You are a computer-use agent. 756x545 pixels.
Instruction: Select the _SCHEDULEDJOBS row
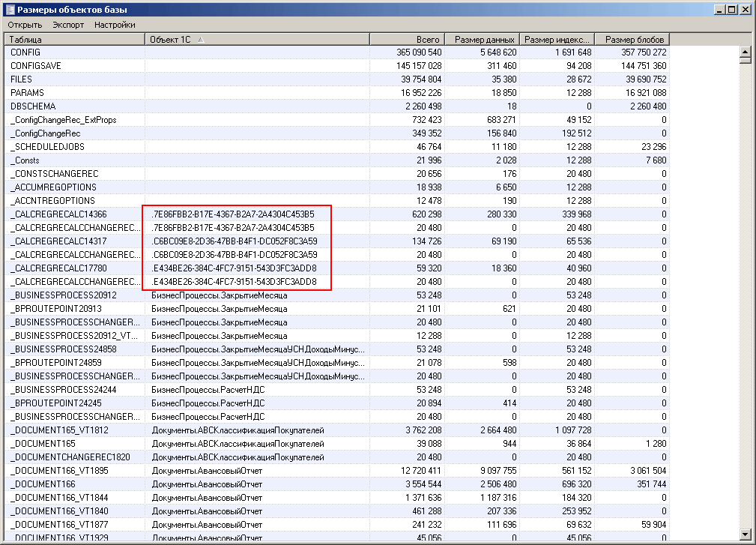pyautogui.click(x=337, y=147)
